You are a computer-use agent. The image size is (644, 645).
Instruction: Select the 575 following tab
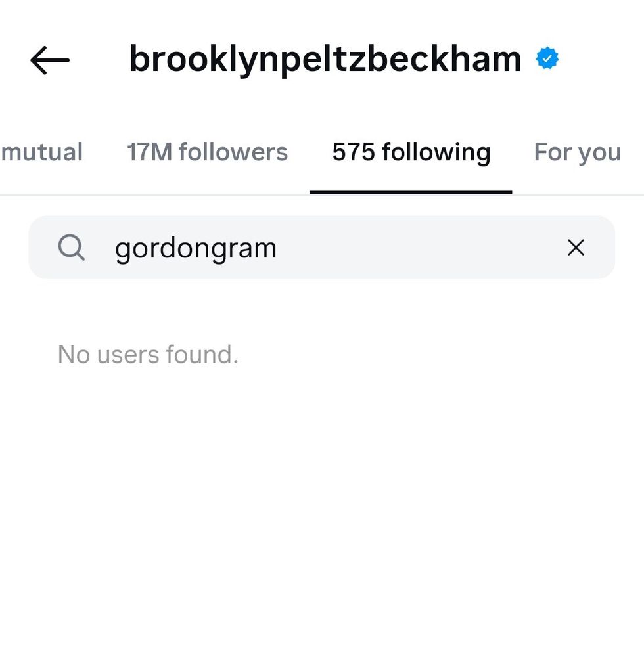pos(411,152)
